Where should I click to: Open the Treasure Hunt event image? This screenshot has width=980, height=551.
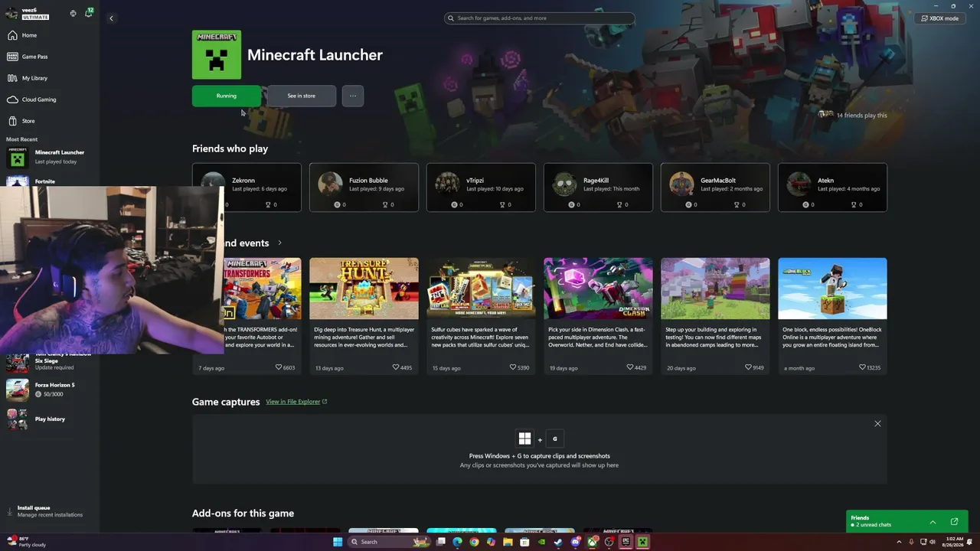364,289
